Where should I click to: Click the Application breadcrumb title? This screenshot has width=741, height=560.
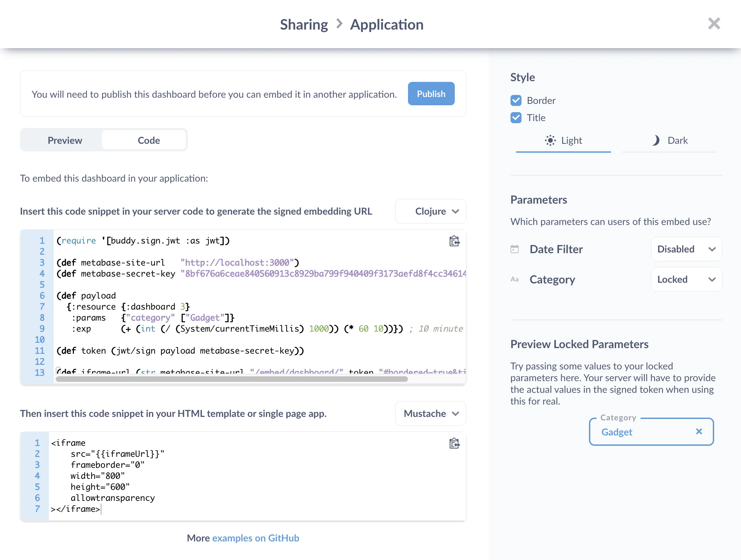[387, 24]
